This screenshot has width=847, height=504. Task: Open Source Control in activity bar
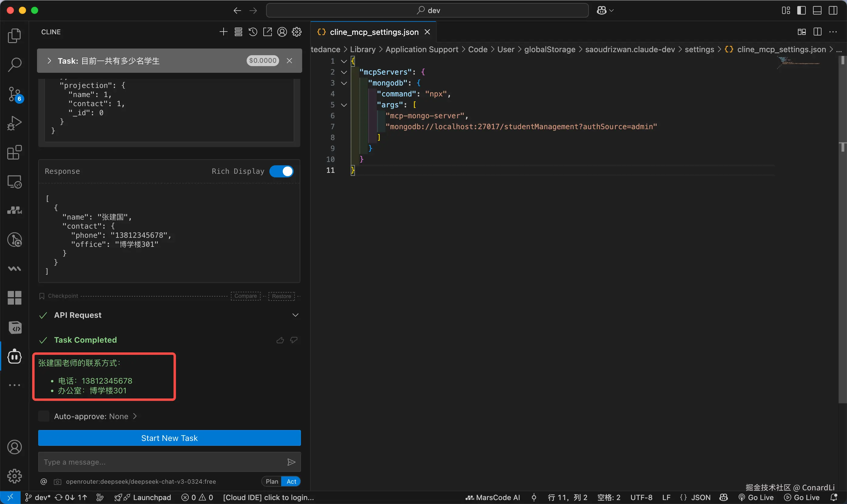pos(14,94)
